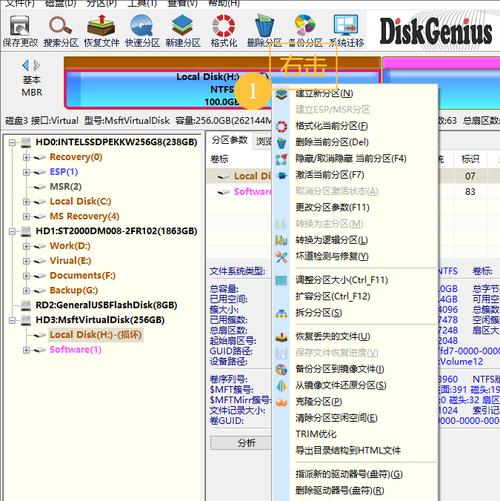Expand the MS Recovery(4) node
This screenshot has height=501, width=500.
26,217
